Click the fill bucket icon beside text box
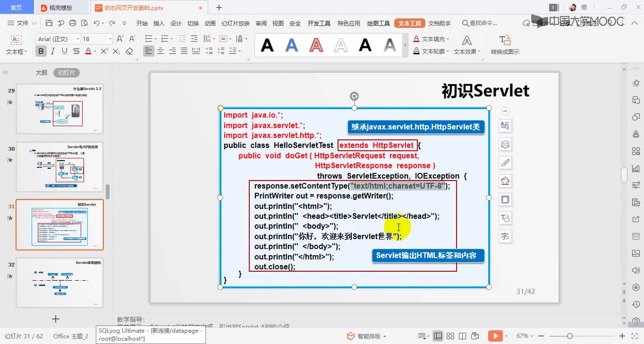This screenshot has width=644, height=344. (505, 181)
